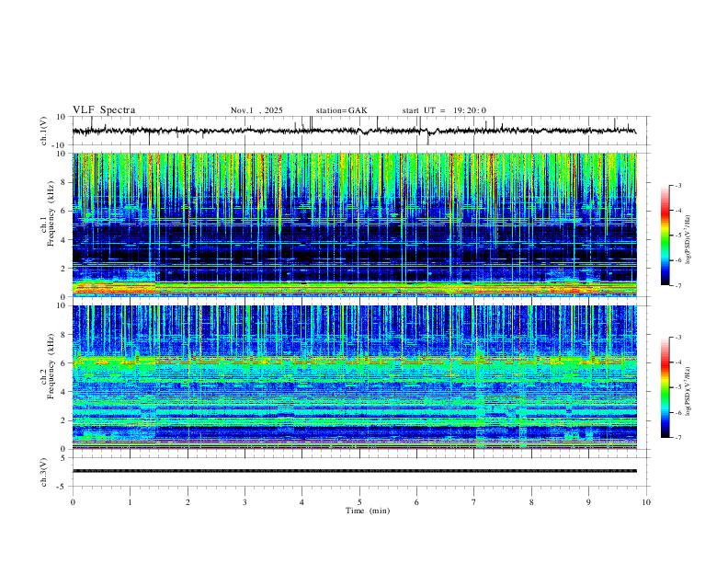
Task: Click time axis tick label "9"
Action: pyautogui.click(x=588, y=502)
